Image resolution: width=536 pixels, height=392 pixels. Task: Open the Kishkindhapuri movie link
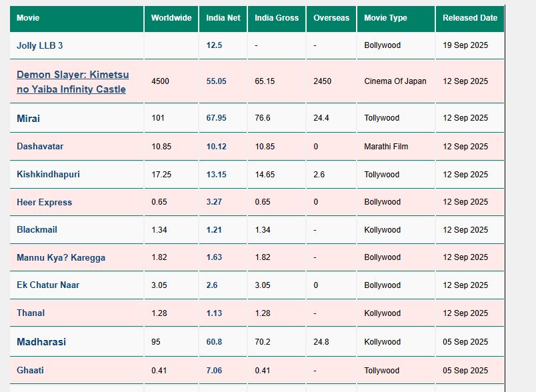coord(48,174)
